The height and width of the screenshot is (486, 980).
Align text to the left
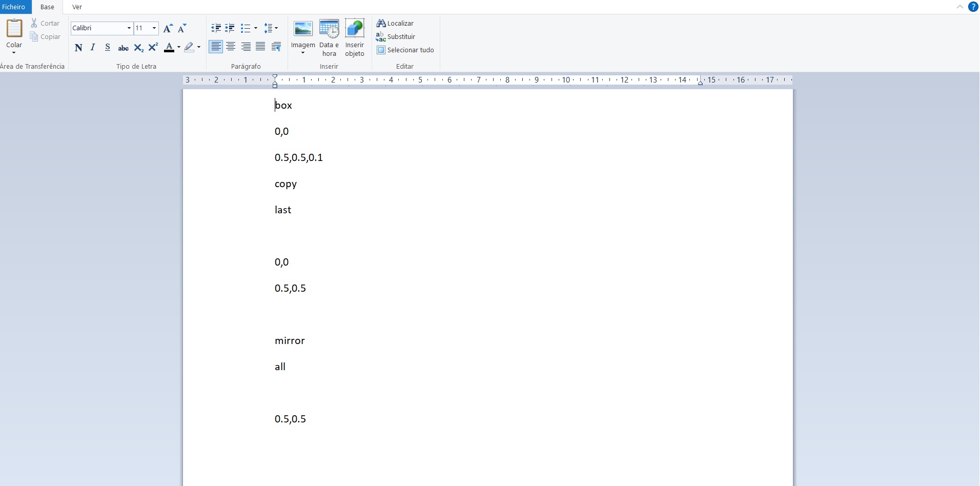(x=216, y=47)
